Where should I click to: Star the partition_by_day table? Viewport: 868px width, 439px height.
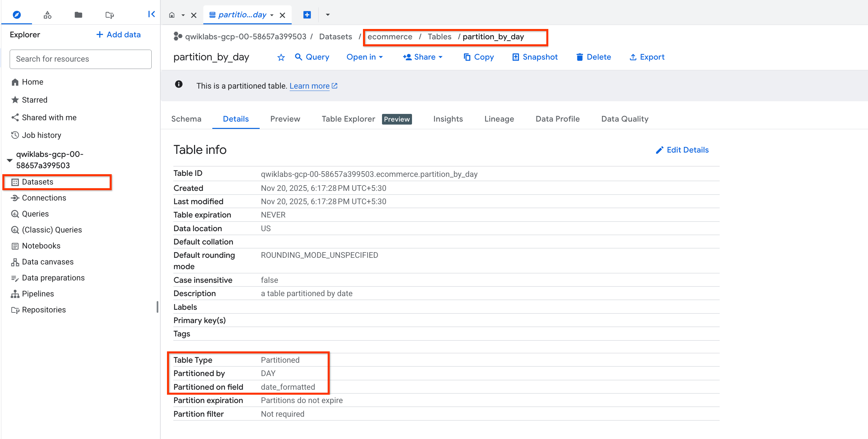point(281,57)
